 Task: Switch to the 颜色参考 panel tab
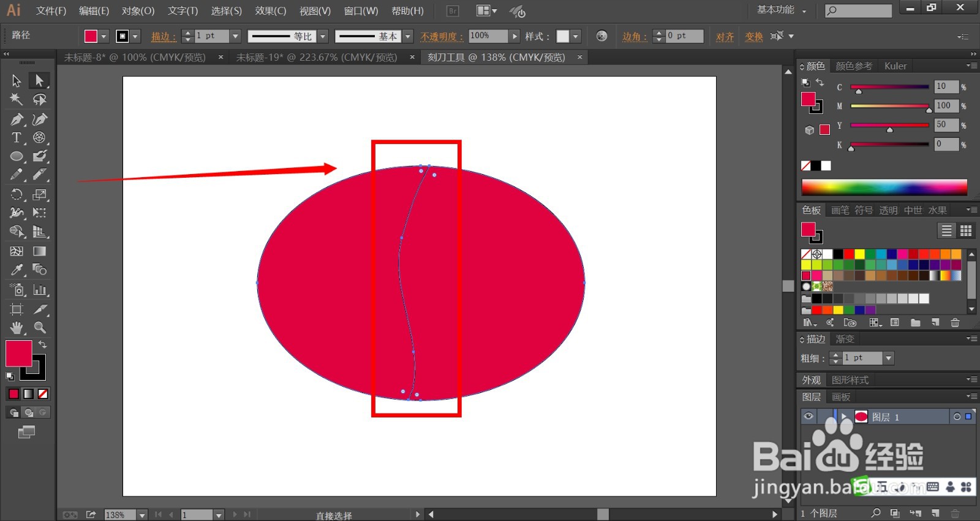(854, 66)
